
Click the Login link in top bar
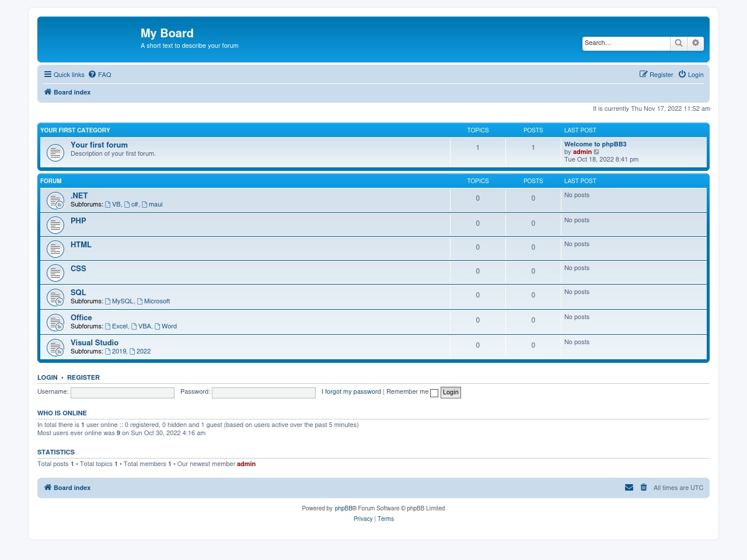tap(691, 75)
